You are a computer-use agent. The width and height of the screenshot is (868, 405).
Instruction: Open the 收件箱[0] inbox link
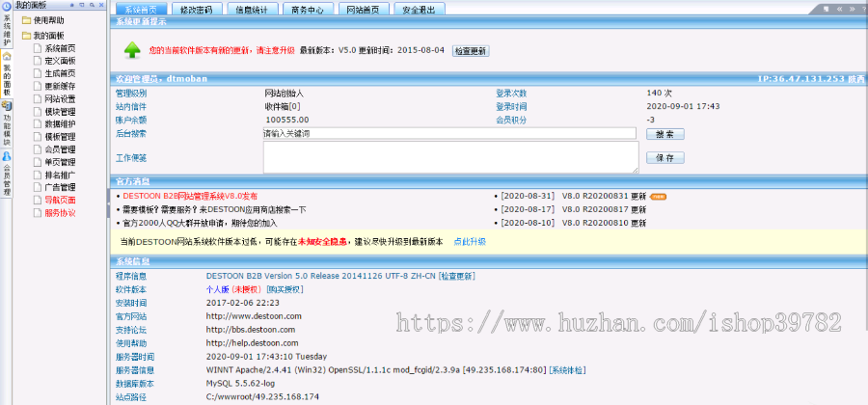point(283,106)
